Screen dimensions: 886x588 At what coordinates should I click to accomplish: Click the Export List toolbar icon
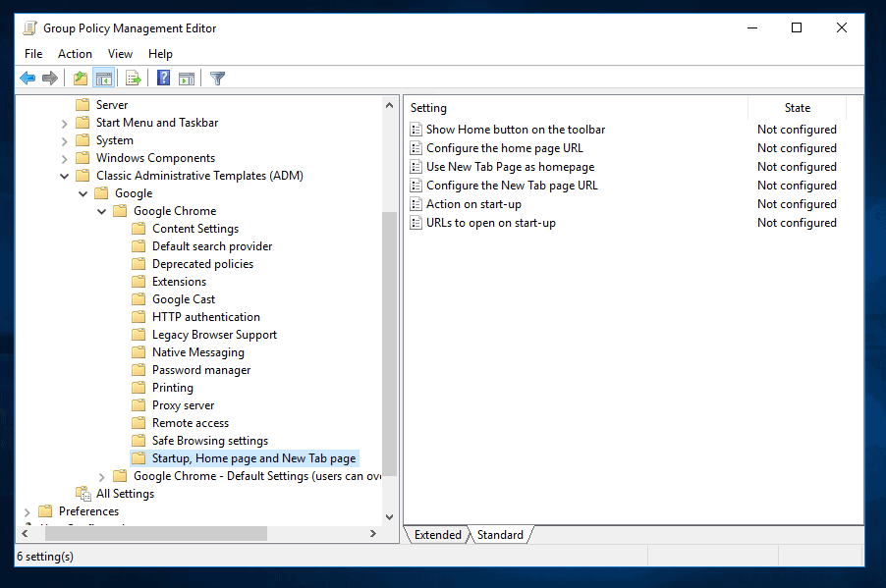[134, 79]
